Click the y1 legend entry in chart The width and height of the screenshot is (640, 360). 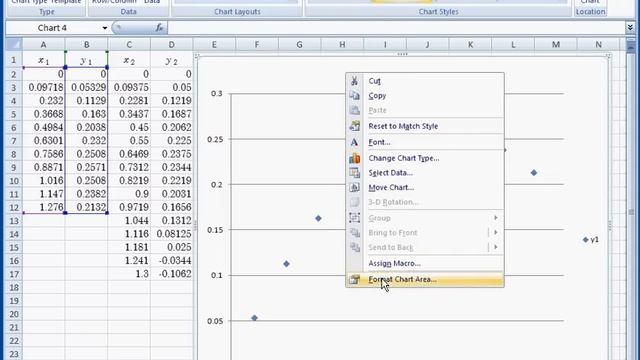(591, 240)
